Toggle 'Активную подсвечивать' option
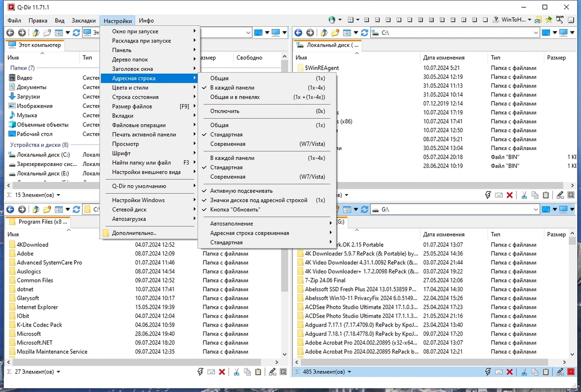 coord(267,191)
